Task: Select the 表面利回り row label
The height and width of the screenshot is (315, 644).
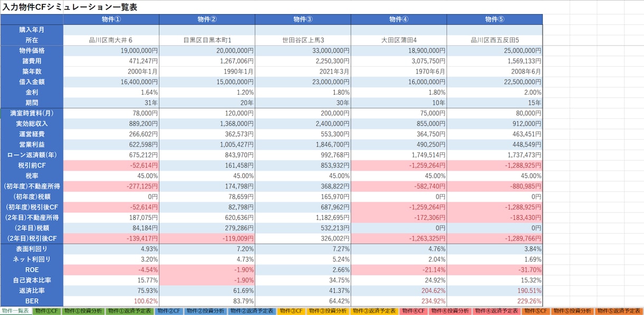Action: [32, 249]
